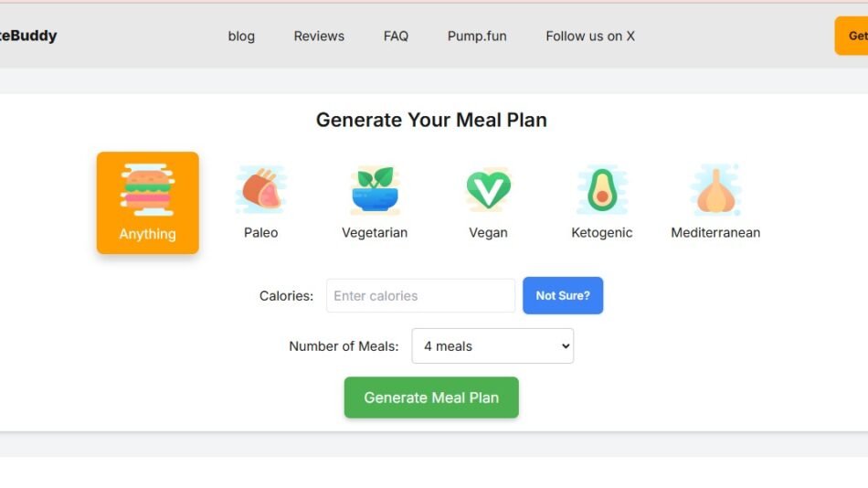Visit the Pump.fun nav link
Image resolution: width=868 pixels, height=488 pixels.
pyautogui.click(x=477, y=37)
